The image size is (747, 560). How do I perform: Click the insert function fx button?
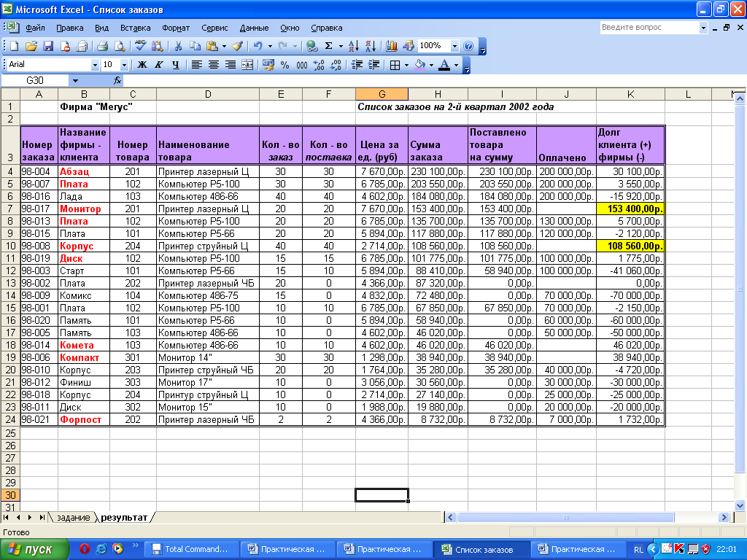pos(117,80)
